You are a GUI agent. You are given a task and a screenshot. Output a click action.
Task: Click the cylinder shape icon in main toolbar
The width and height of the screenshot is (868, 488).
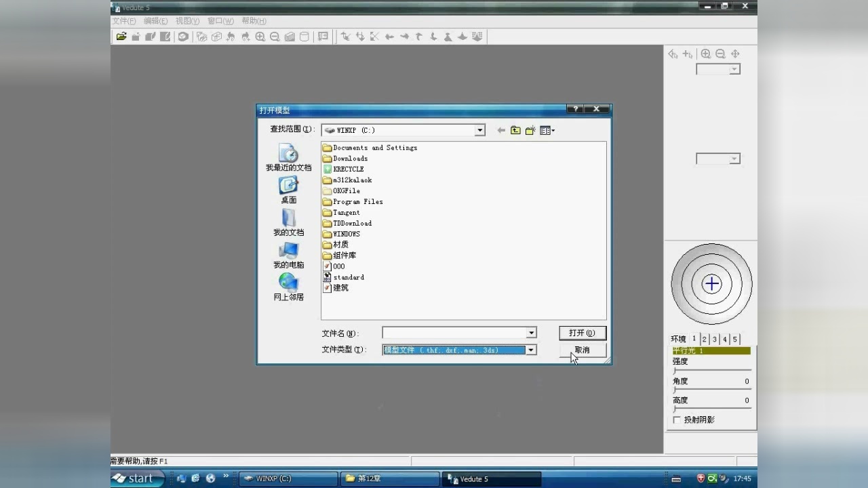click(304, 37)
